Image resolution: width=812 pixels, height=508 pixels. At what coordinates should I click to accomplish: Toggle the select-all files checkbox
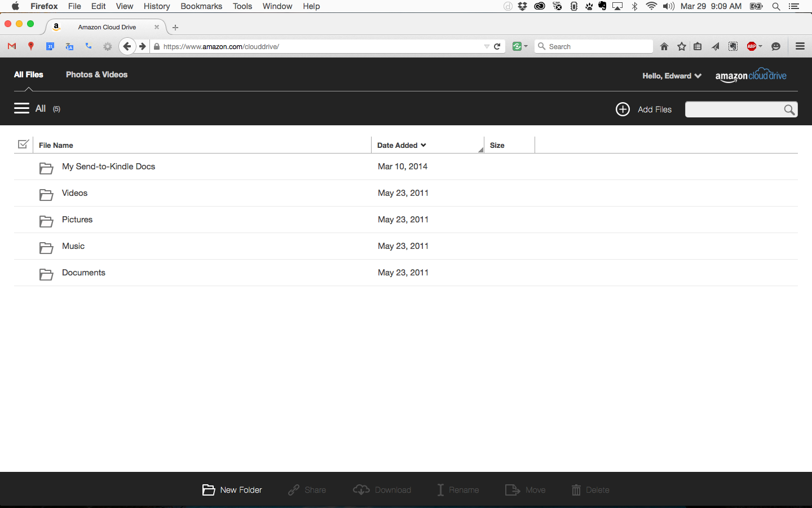click(x=23, y=144)
